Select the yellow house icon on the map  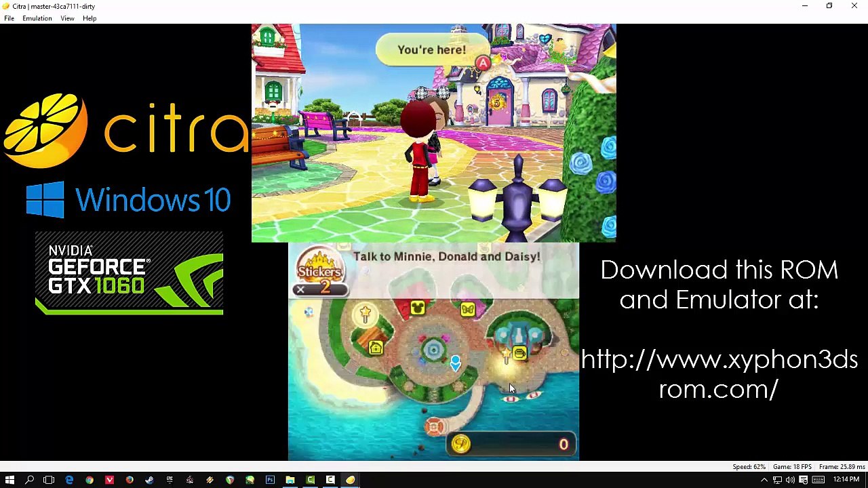tap(376, 348)
